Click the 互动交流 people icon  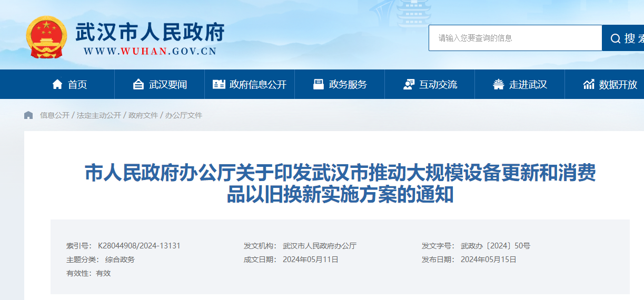click(409, 84)
